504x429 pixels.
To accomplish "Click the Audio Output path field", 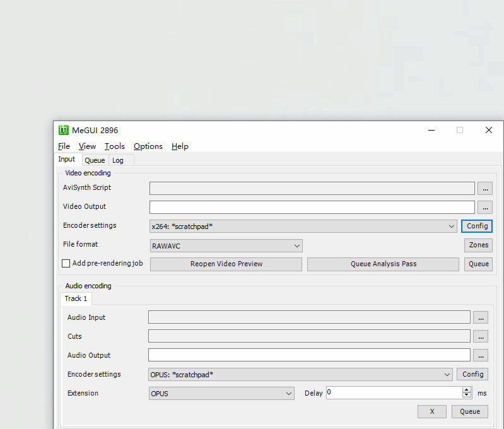I will [309, 355].
